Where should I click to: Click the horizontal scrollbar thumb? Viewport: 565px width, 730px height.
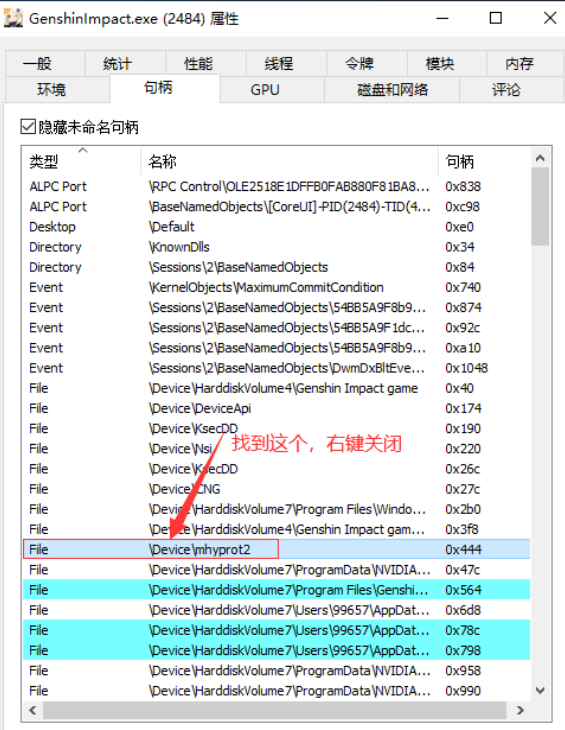(275, 710)
